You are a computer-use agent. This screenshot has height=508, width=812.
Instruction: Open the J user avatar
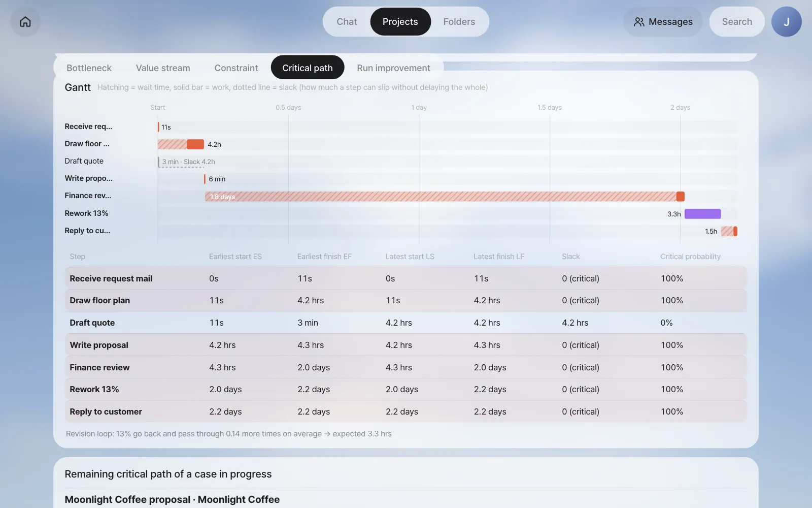click(x=786, y=22)
